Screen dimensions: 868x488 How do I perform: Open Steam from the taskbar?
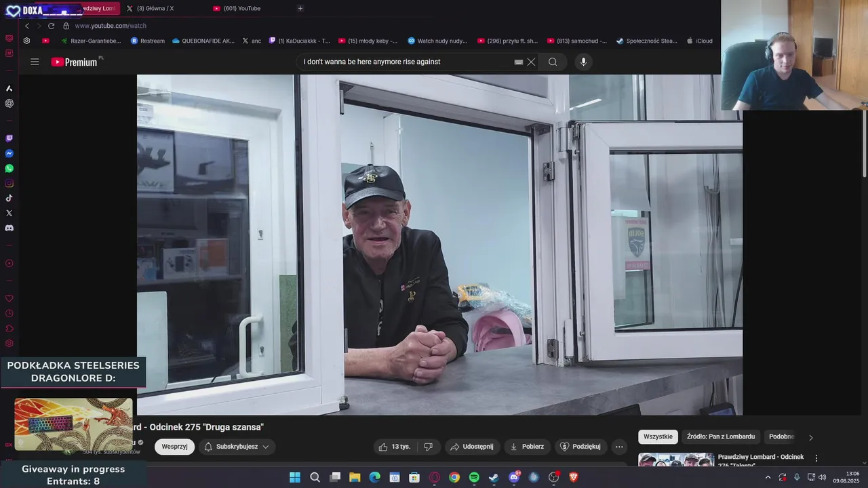(x=494, y=477)
